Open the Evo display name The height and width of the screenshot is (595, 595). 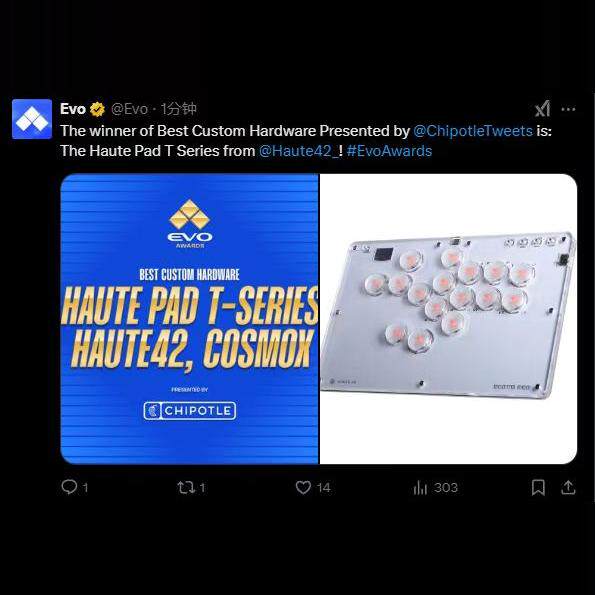(73, 109)
